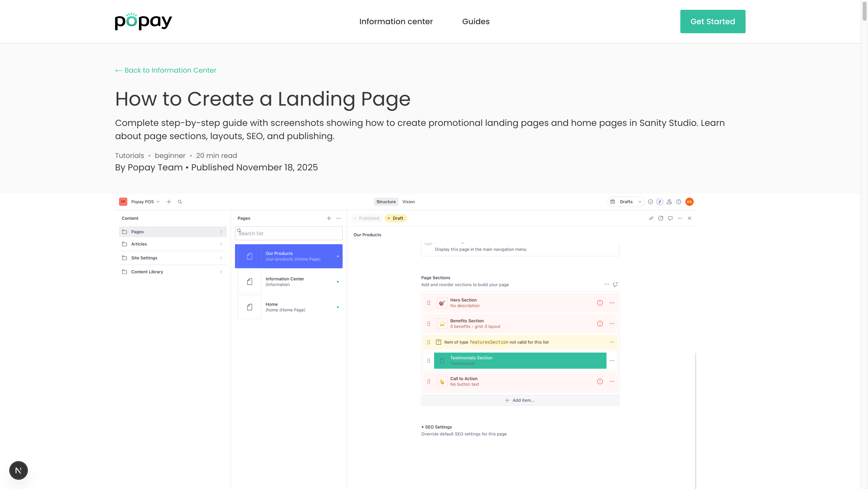
Task: Switch to the Vision tab
Action: [x=408, y=202]
